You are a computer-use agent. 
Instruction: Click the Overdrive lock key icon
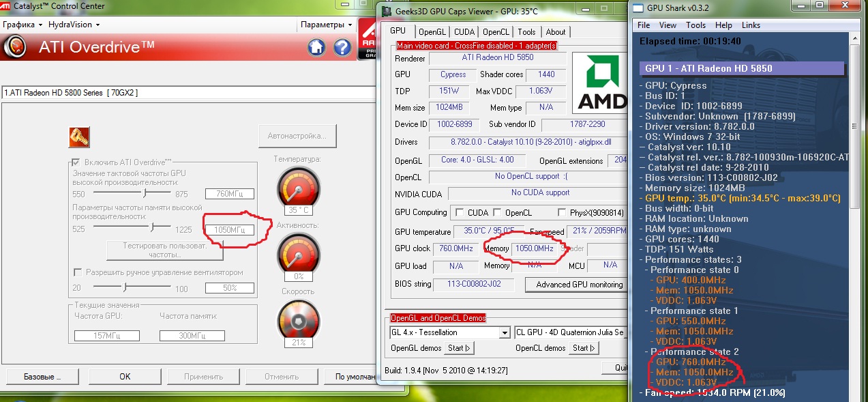tap(79, 137)
